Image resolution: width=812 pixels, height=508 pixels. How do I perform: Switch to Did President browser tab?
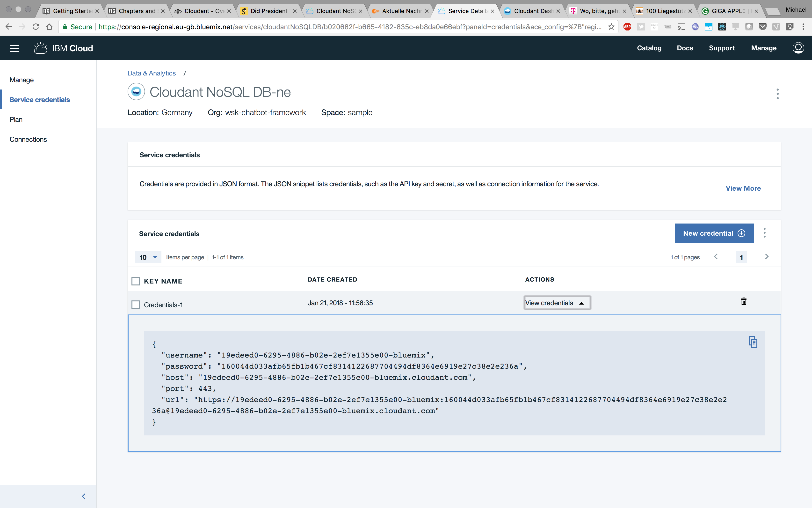tap(269, 11)
